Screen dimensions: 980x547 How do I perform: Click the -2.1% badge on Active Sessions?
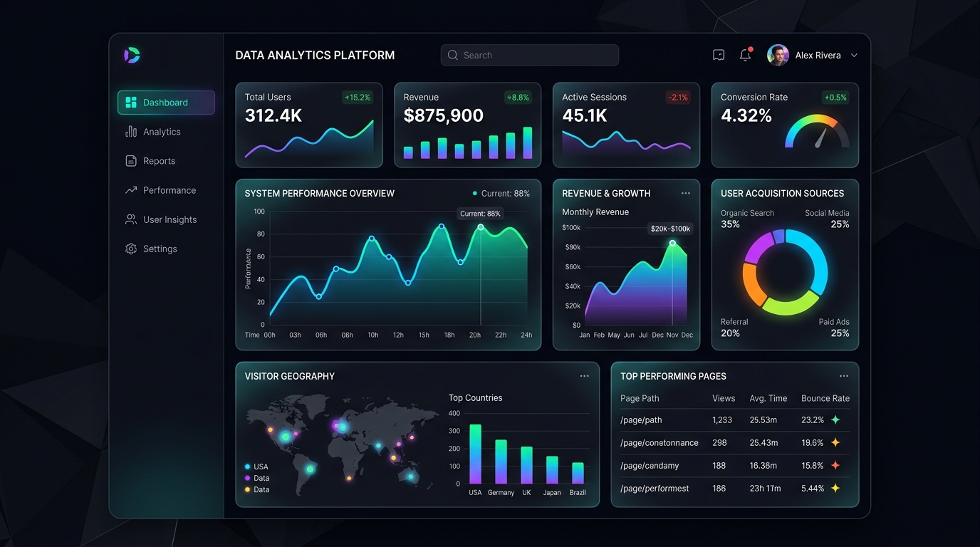pos(677,98)
